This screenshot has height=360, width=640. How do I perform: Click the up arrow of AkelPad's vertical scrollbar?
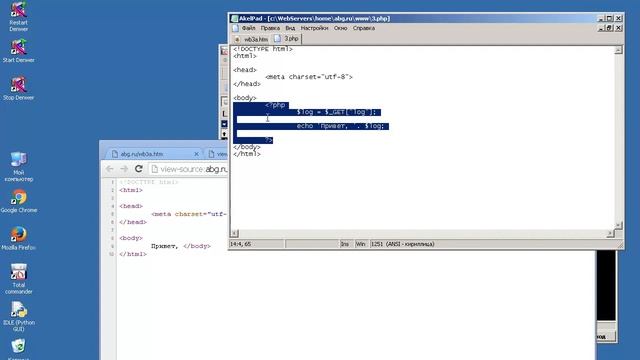[x=619, y=50]
